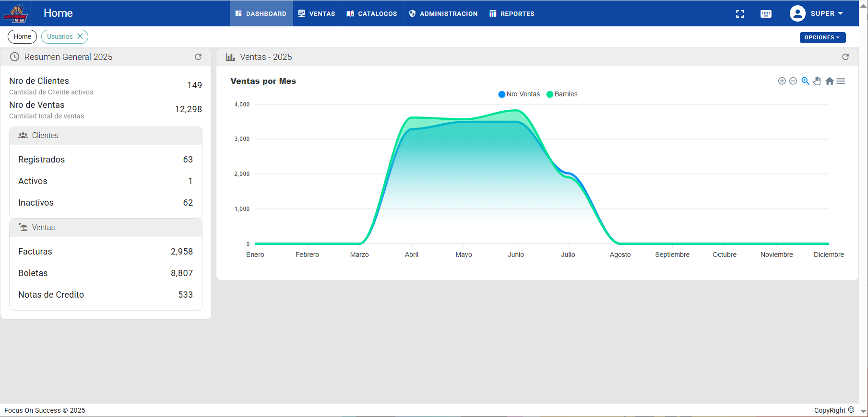Refresh the Resumen General 2025 panel
This screenshot has height=417, width=868.
tap(198, 57)
